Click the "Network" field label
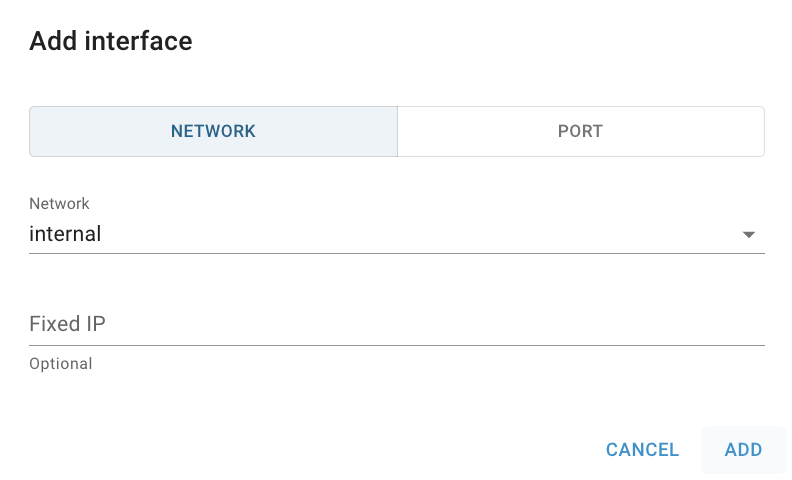The width and height of the screenshot is (792, 480). pos(59,204)
